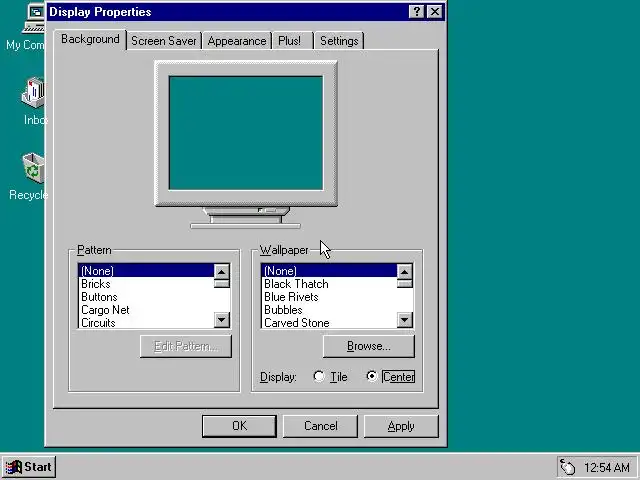Select (None) in the Pattern list

(x=146, y=271)
